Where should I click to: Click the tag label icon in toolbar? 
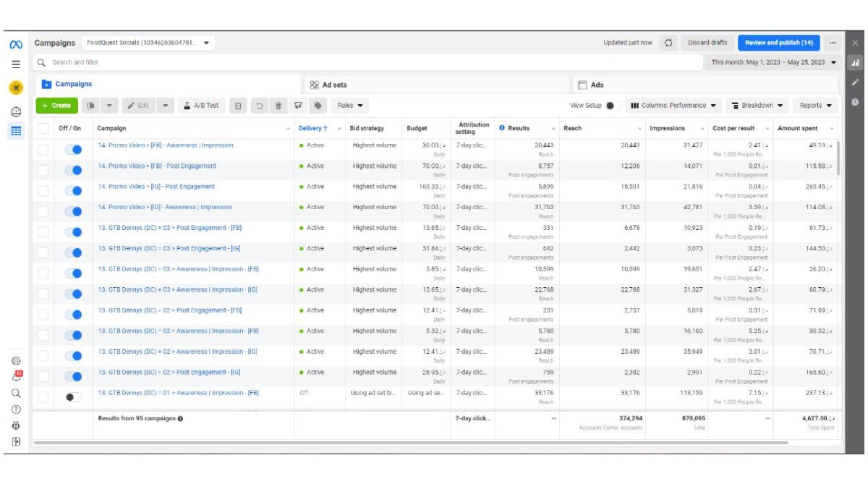pyautogui.click(x=317, y=106)
